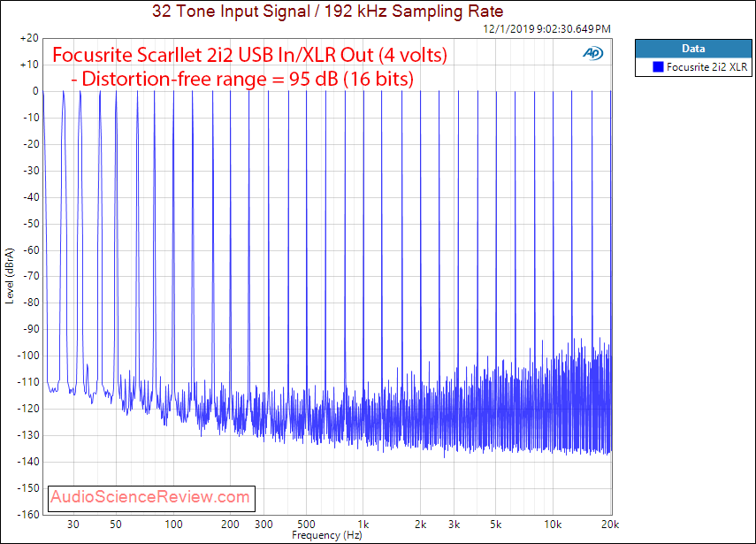Click the timestamp 12/1/2019 9:02:30.649 PM
The height and width of the screenshot is (544, 756).
(x=546, y=29)
